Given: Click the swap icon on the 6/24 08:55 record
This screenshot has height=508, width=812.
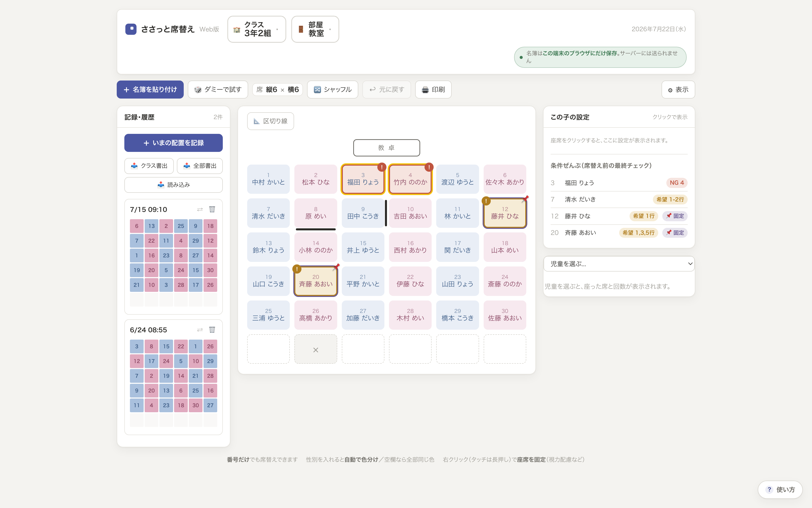Looking at the screenshot, I should tap(200, 330).
